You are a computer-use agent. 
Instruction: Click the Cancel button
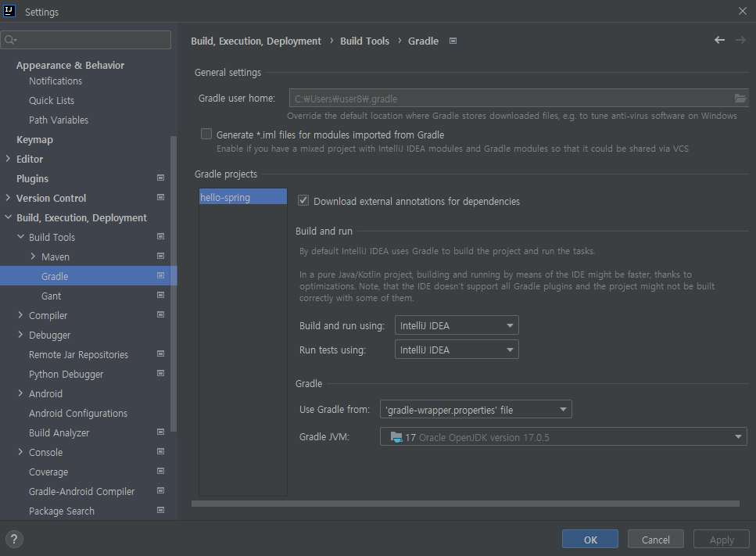click(655, 539)
